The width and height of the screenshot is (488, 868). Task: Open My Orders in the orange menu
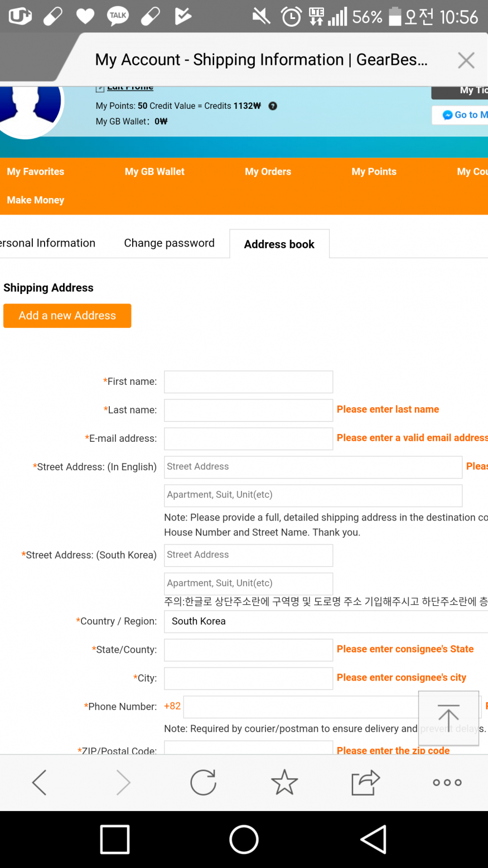(268, 172)
